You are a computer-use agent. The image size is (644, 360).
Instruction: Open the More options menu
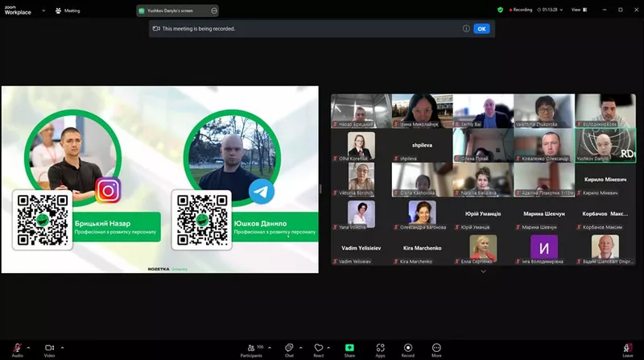pyautogui.click(x=436, y=350)
